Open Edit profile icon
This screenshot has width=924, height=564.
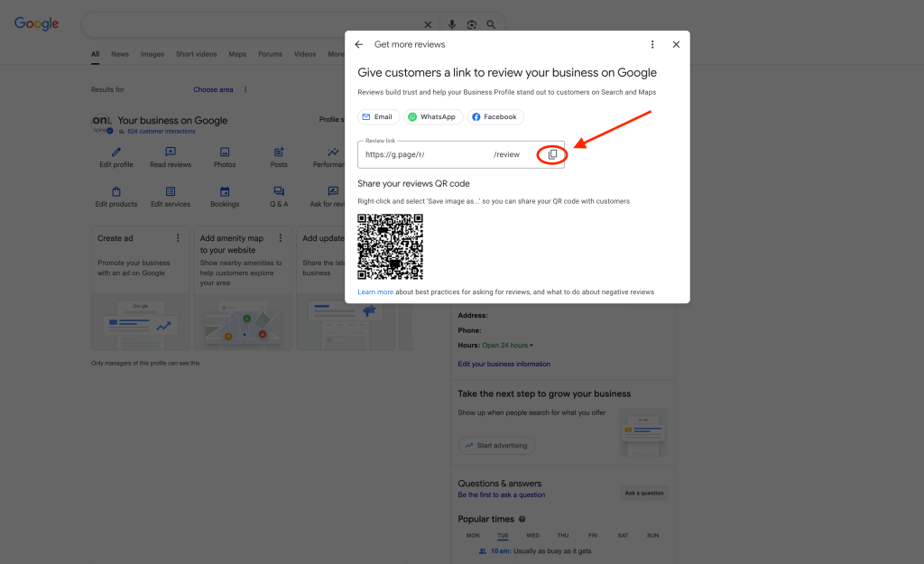pos(115,153)
